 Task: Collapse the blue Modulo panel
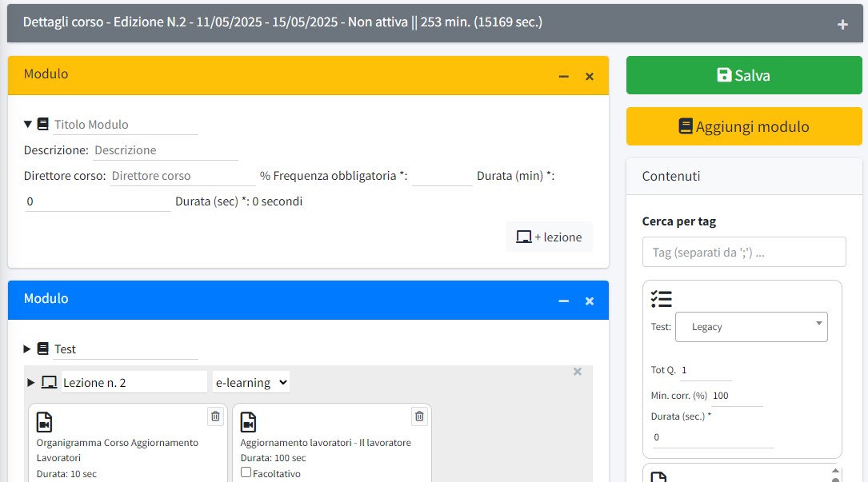[x=564, y=301]
